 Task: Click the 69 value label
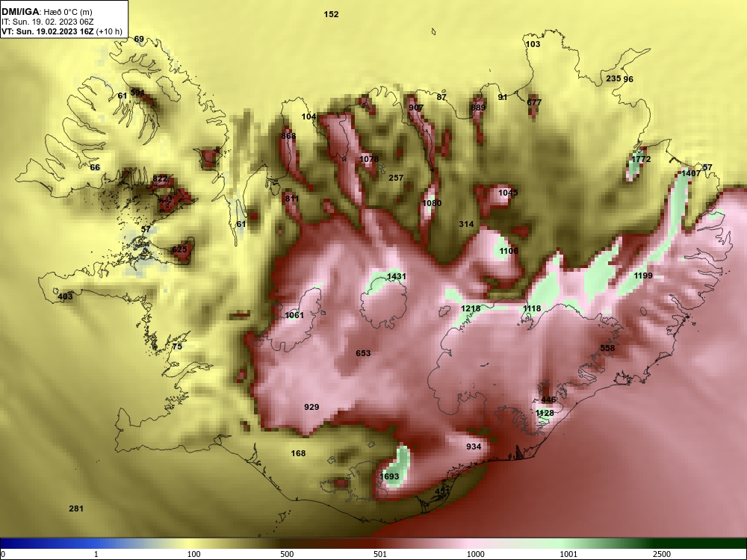point(139,39)
